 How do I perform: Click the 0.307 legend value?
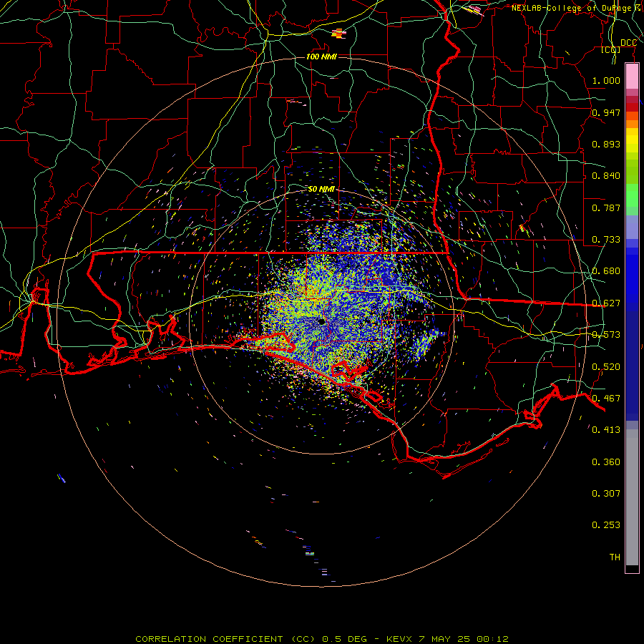[606, 494]
